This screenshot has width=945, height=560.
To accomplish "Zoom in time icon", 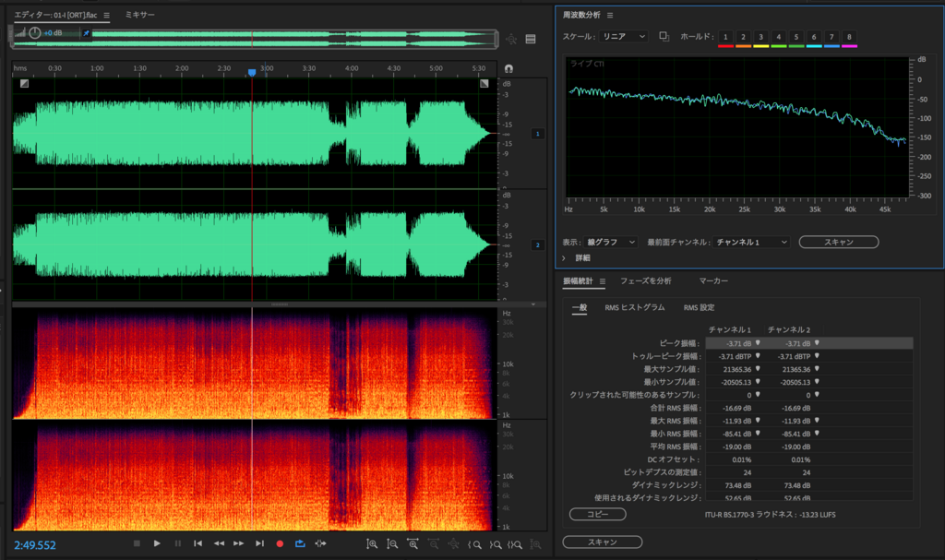I will pos(413,544).
